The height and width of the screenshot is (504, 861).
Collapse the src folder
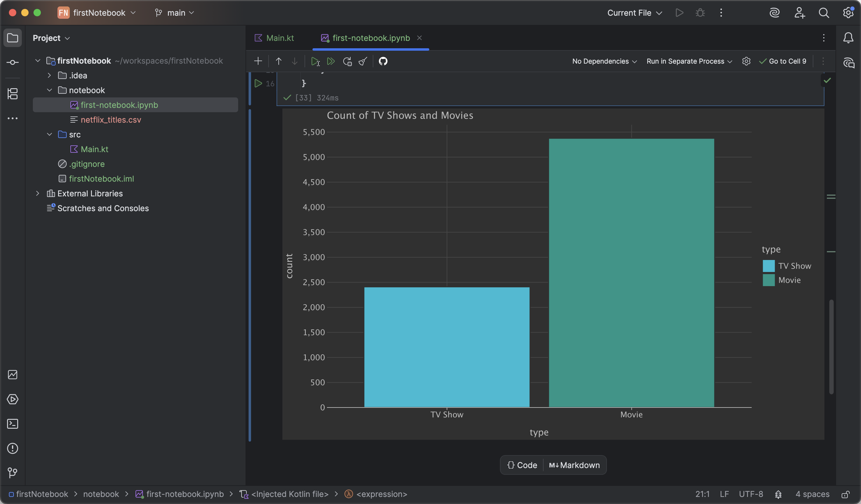tap(49, 134)
